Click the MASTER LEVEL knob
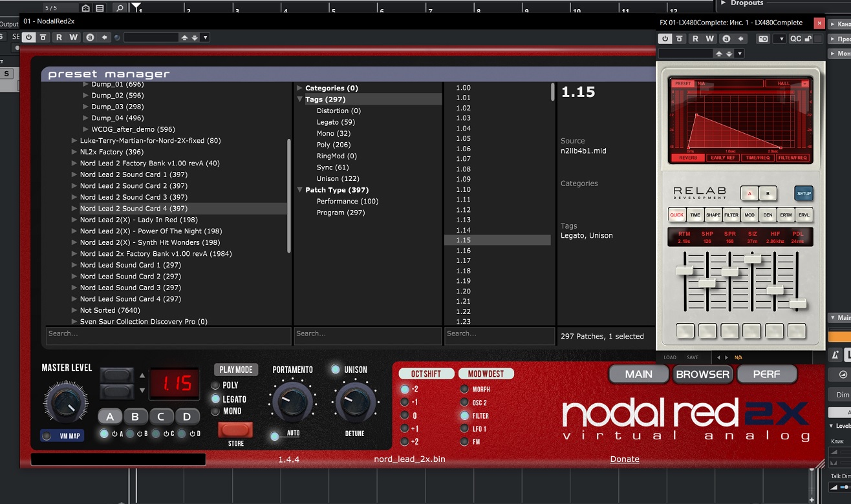 click(66, 401)
